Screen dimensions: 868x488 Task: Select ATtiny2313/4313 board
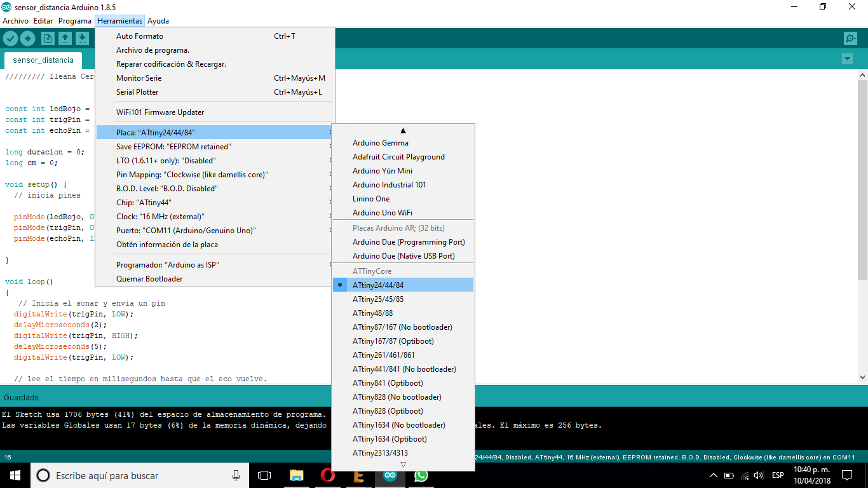[403, 453]
